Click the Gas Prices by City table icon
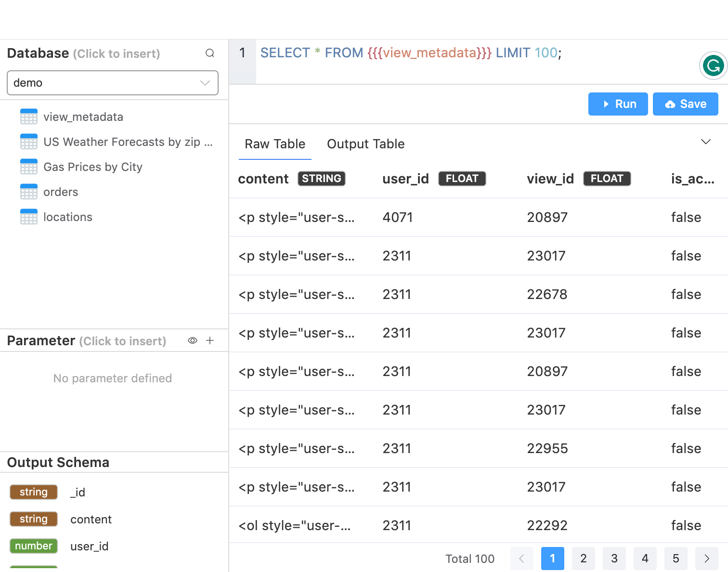 [x=29, y=167]
